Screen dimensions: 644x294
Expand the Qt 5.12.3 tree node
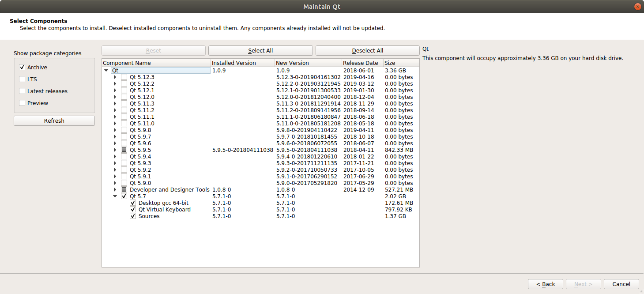coord(115,77)
